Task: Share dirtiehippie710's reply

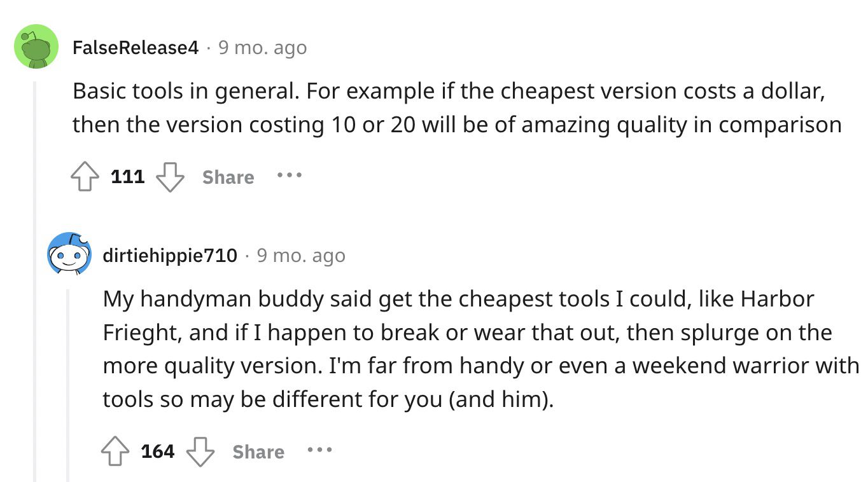Action: pos(258,452)
